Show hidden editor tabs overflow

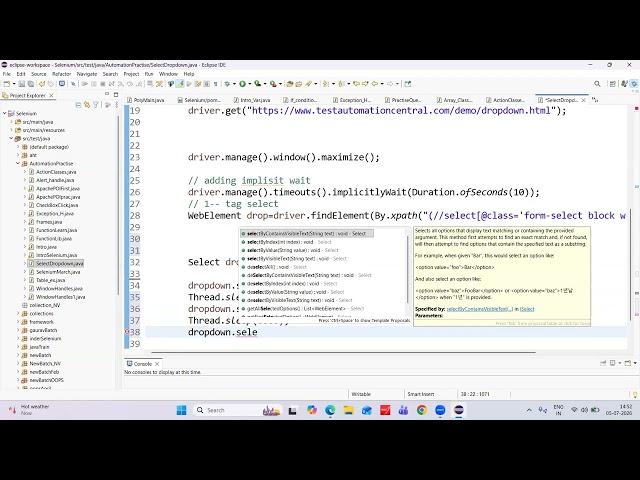pos(595,100)
